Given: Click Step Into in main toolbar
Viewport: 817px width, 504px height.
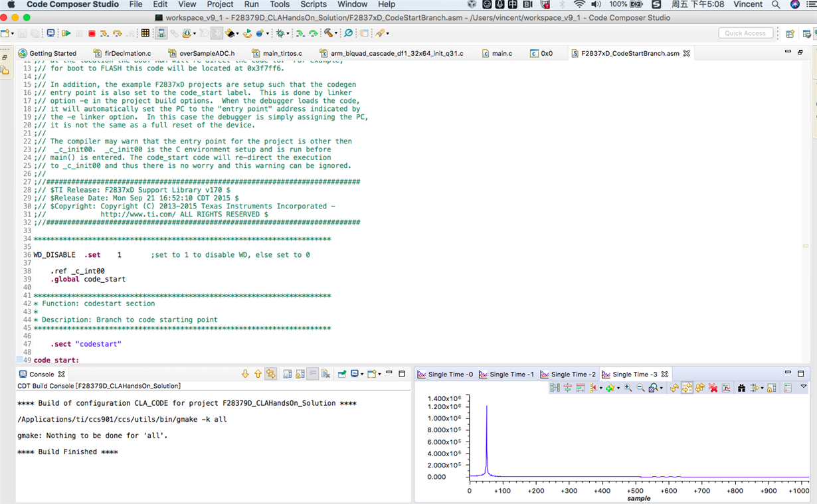Looking at the screenshot, I should tap(104, 33).
